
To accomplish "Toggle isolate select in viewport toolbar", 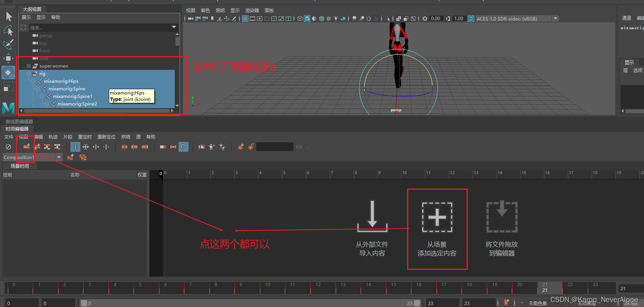I will pyautogui.click(x=387, y=19).
